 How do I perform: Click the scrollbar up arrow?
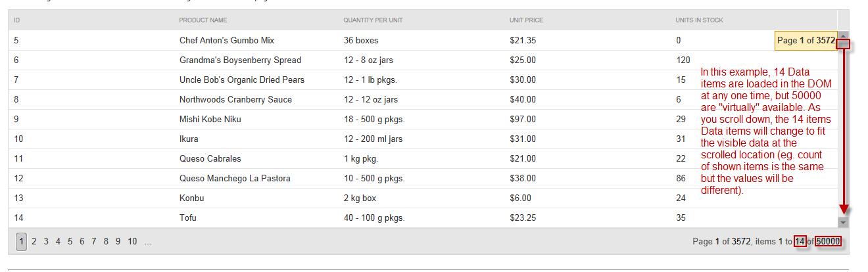pos(844,35)
